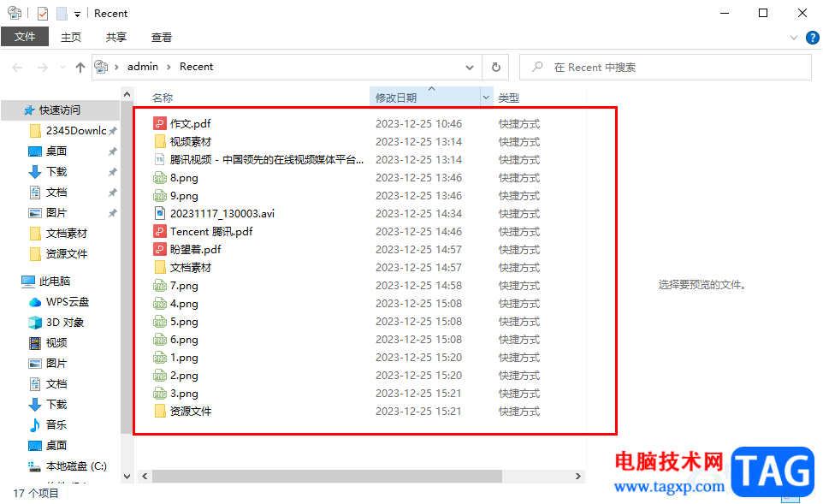The image size is (823, 504).
Task: Click the admin breadcrumb in address bar
Action: [143, 67]
